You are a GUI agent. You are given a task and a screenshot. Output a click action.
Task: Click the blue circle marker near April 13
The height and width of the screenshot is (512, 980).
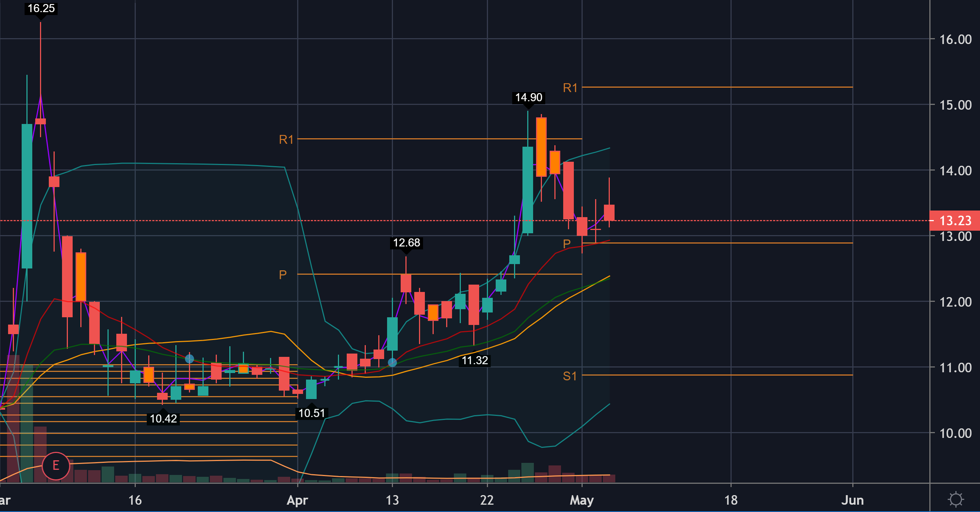392,362
